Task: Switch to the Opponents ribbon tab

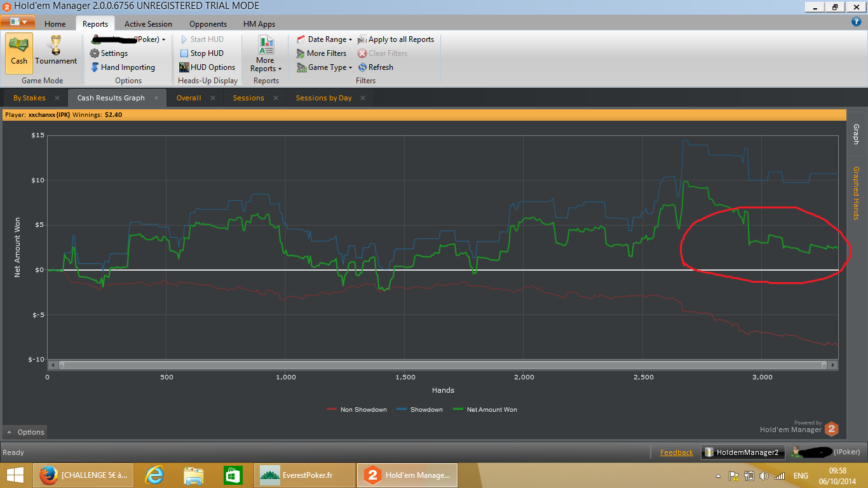Action: pos(208,24)
